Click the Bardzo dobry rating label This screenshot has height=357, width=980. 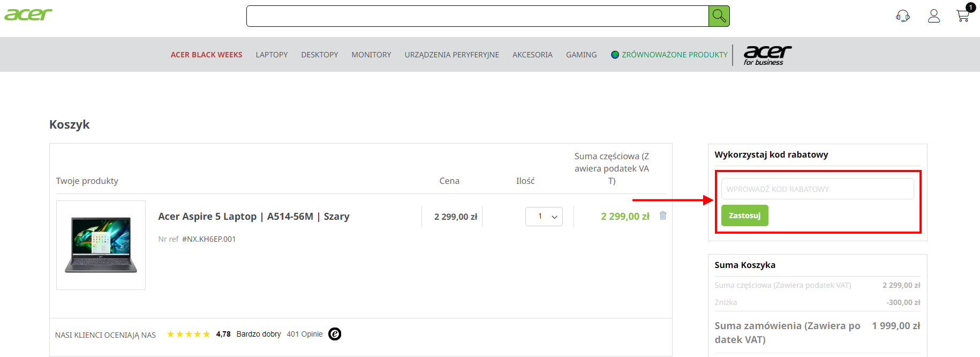(x=259, y=334)
